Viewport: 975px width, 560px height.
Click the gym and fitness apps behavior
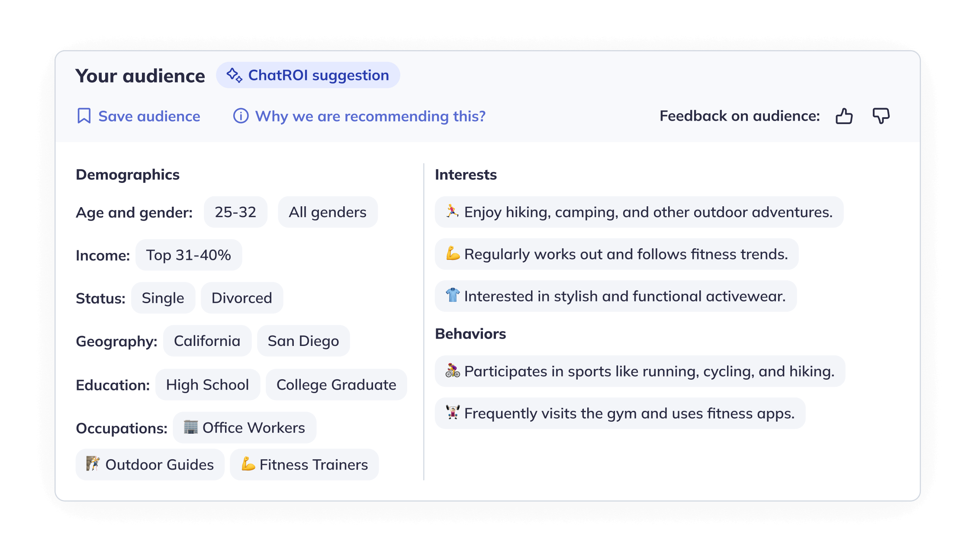[x=620, y=413]
